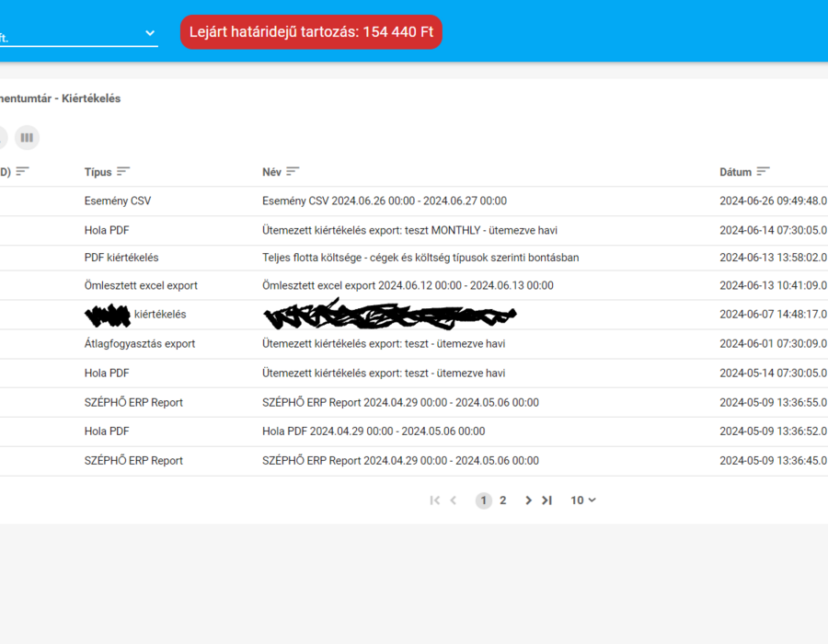
Task: Go to the first page
Action: pos(434,500)
